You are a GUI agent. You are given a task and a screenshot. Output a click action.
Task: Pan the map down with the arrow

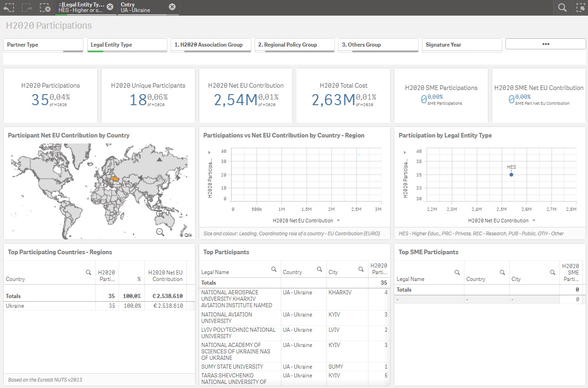tap(160, 196)
